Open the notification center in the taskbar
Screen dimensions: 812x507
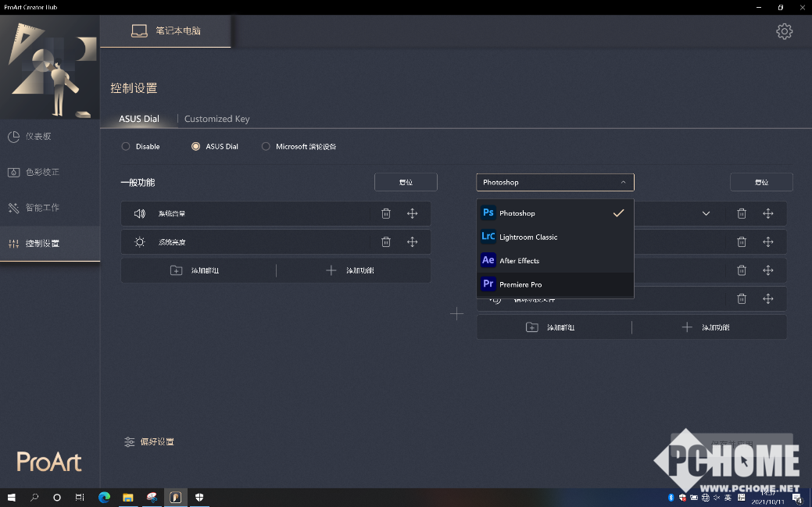click(x=797, y=498)
